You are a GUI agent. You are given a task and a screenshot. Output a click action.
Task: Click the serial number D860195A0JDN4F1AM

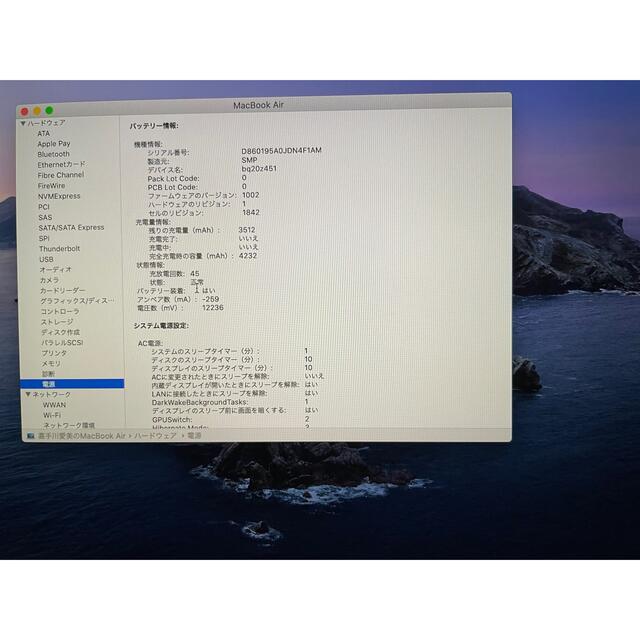282,151
